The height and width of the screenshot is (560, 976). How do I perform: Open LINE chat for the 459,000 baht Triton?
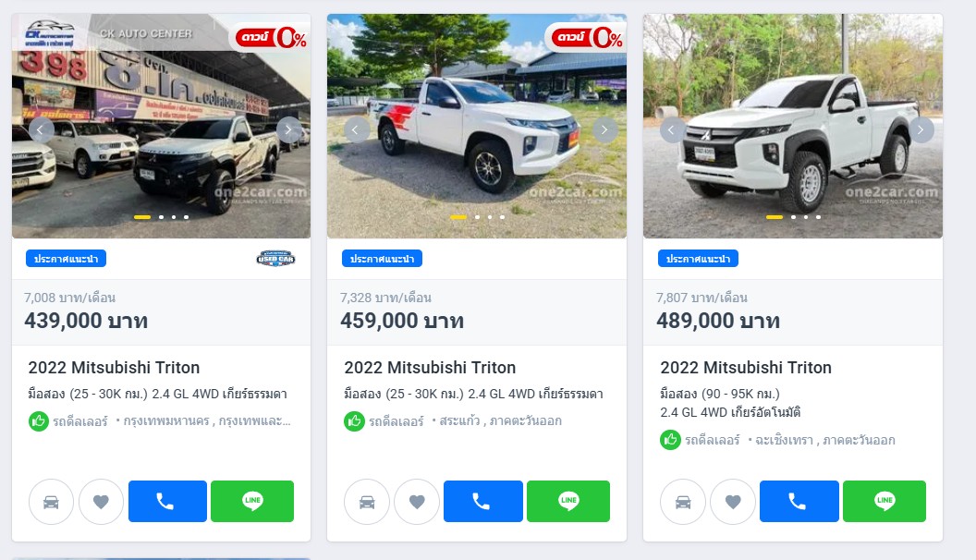coord(568,502)
